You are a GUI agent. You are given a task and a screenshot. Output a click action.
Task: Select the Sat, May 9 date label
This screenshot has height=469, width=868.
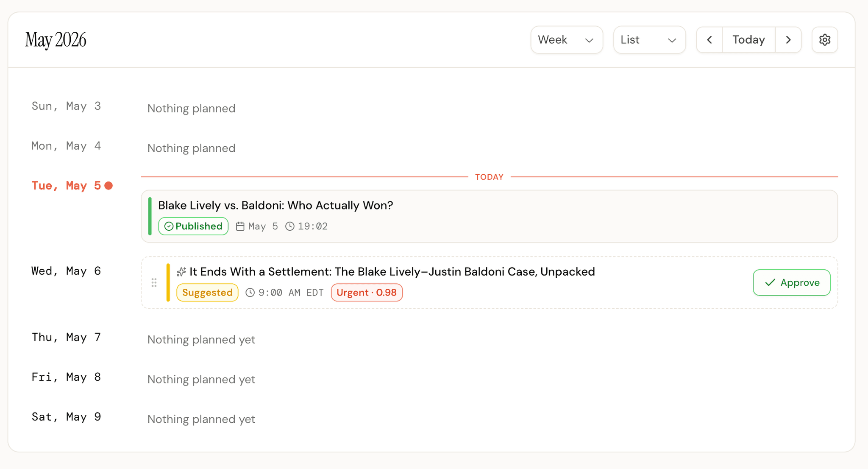point(66,417)
